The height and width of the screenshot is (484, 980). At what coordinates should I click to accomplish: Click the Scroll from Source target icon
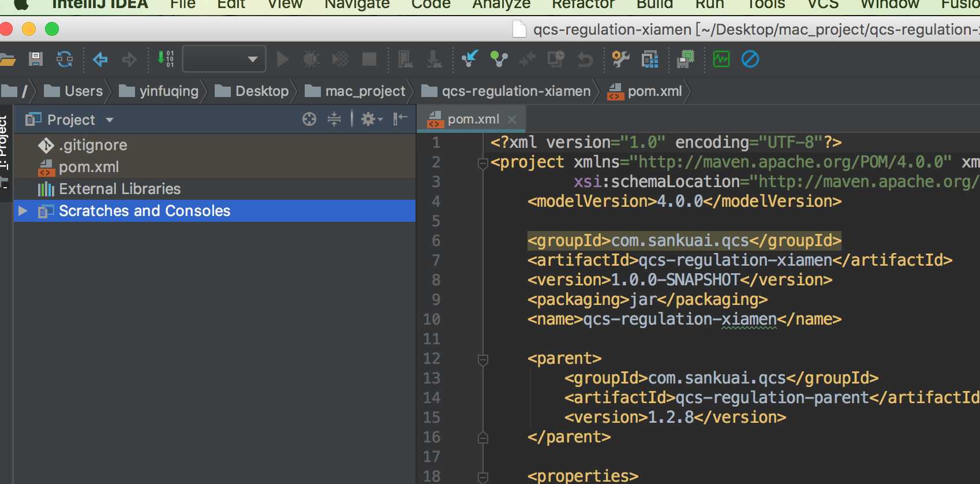[309, 119]
